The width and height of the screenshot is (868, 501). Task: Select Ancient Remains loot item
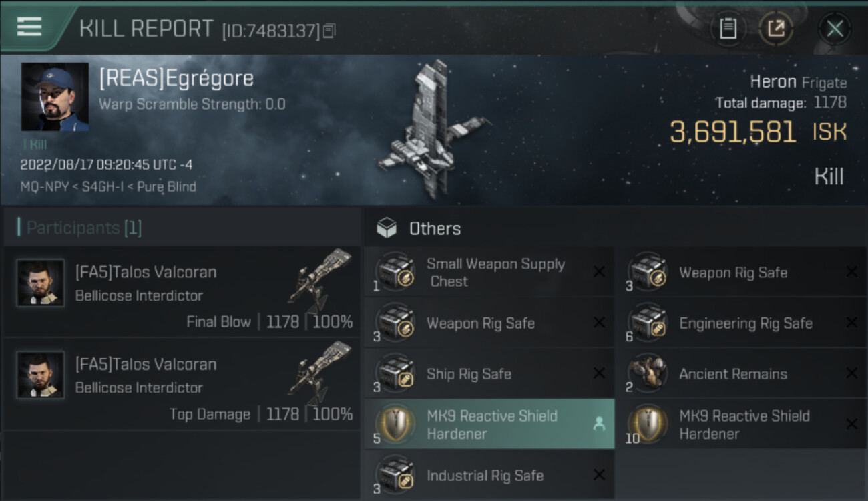point(732,374)
